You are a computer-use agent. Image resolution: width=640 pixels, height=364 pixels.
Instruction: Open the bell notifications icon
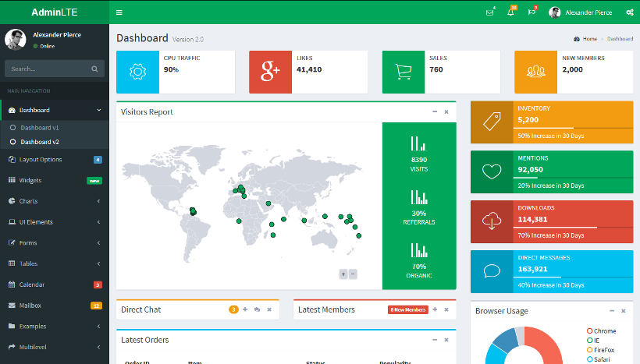pos(510,12)
